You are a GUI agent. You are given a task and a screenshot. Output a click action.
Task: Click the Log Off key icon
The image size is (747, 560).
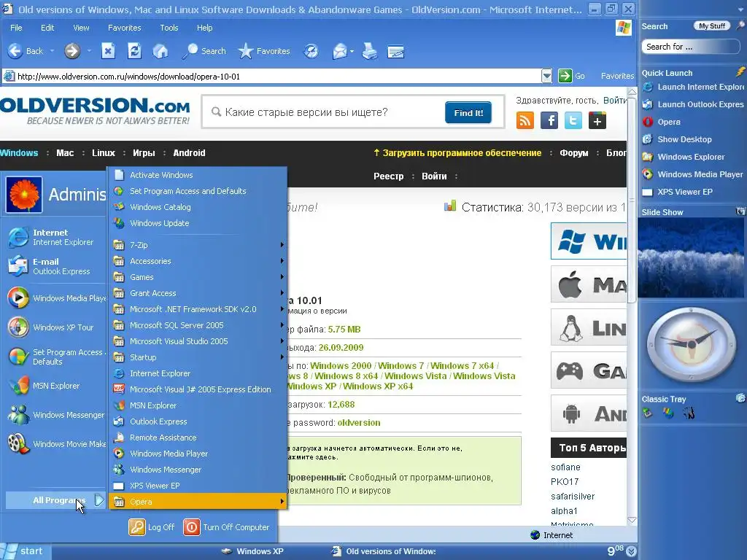click(x=137, y=527)
